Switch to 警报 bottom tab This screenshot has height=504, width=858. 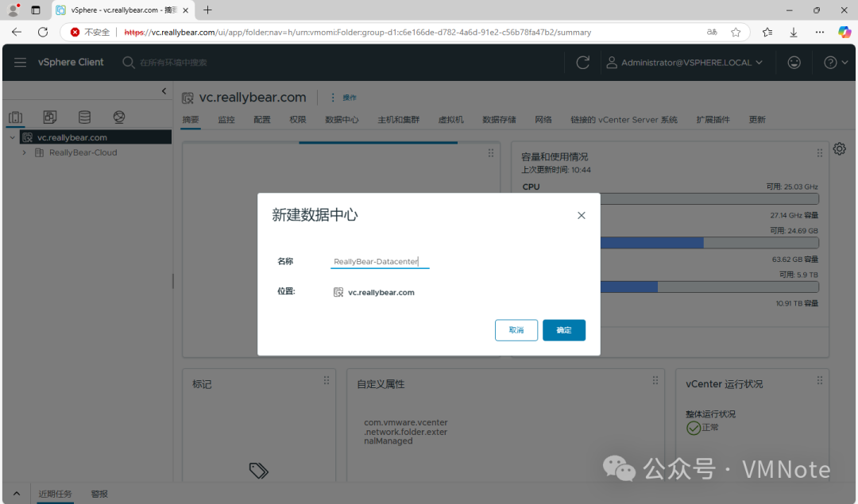pyautogui.click(x=99, y=494)
